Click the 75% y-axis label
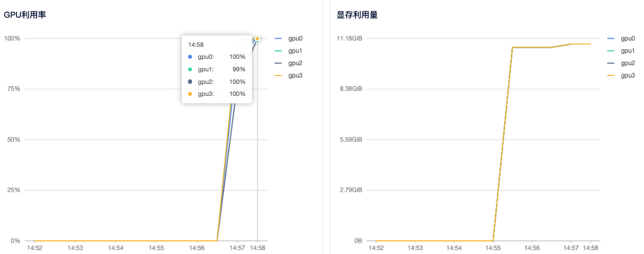Viewport: 644px width, 254px height. tap(12, 89)
